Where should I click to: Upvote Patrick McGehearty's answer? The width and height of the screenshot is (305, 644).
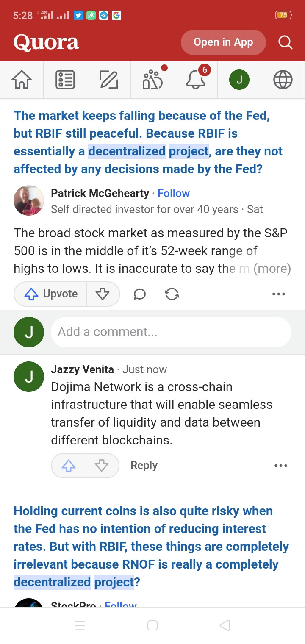[51, 294]
